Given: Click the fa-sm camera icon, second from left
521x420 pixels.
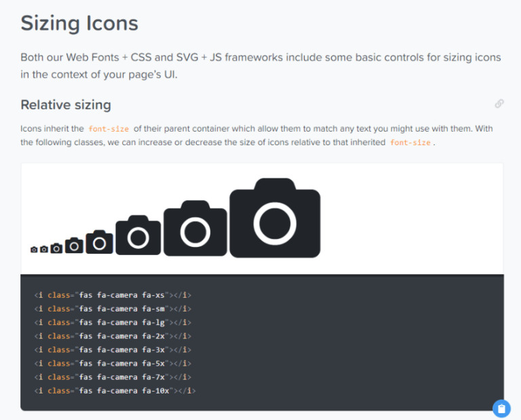Looking at the screenshot, I should click(44, 249).
